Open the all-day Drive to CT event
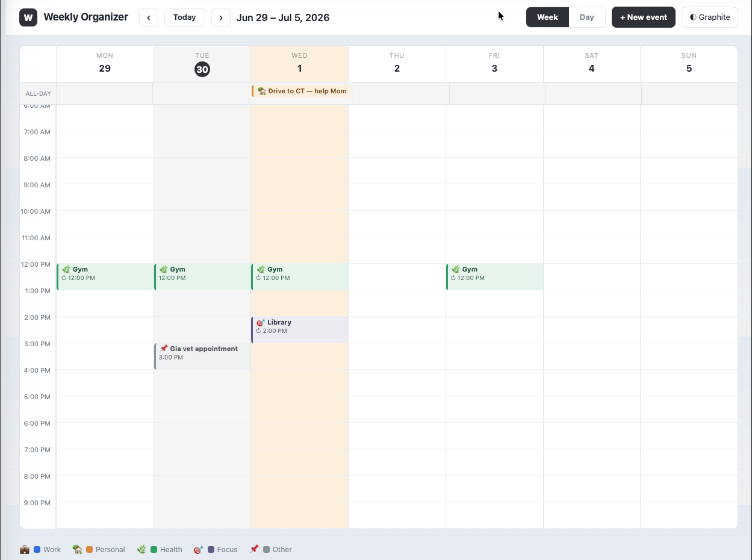 [301, 91]
